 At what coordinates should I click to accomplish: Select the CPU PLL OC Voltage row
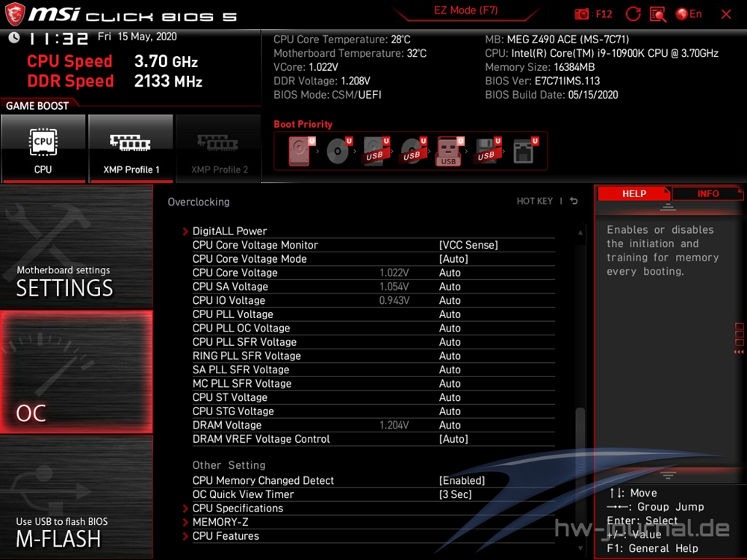tap(373, 328)
